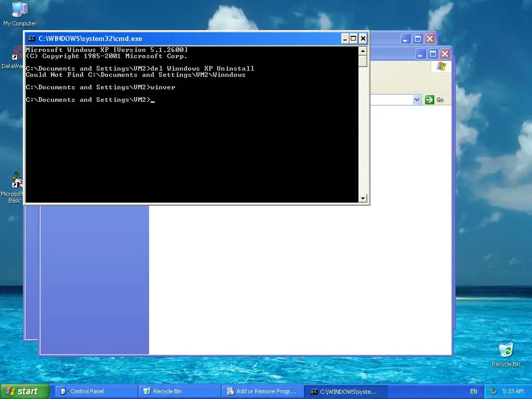Expand the address bar dropdown in background window
This screenshot has height=399, width=532.
[x=417, y=100]
